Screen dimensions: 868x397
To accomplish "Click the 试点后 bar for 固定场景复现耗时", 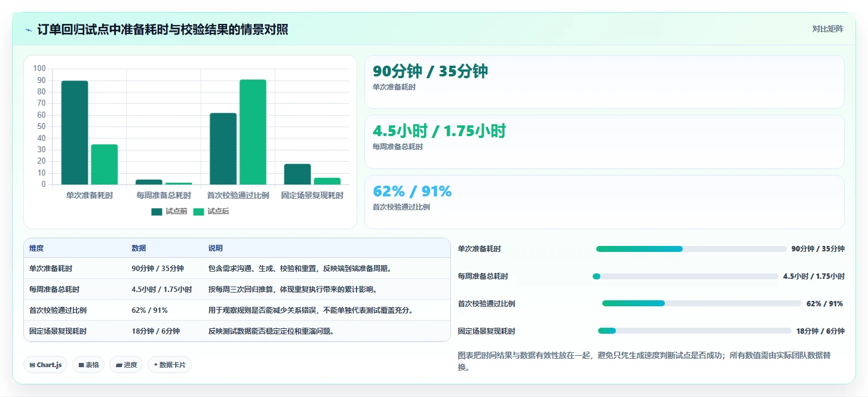I will pyautogui.click(x=327, y=181).
